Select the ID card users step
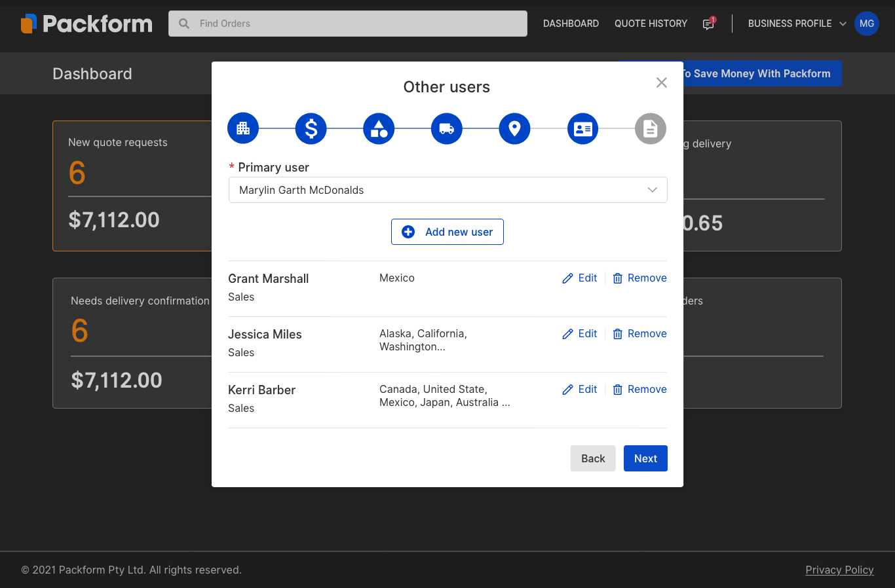 tap(582, 128)
